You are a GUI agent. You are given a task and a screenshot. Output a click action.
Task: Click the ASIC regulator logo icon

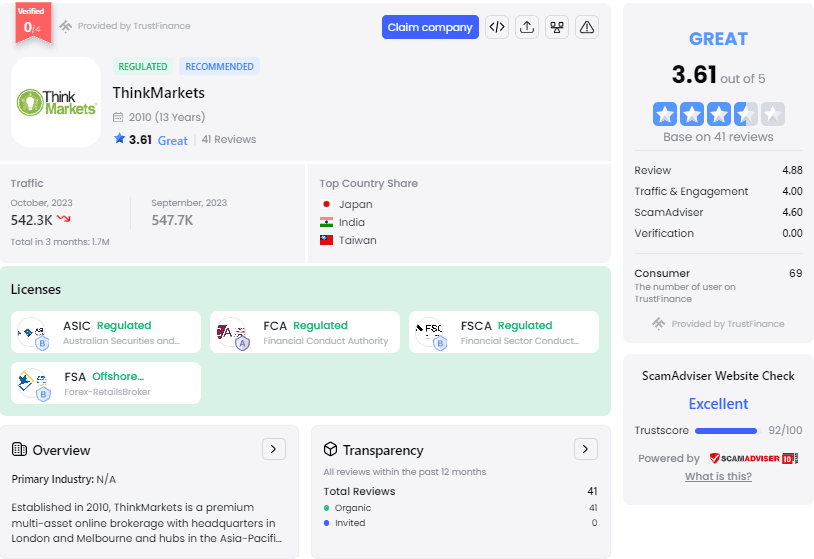[33, 333]
